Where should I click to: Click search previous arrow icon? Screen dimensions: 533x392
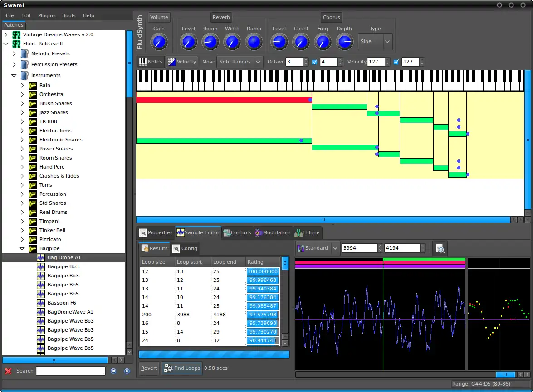[x=113, y=371]
